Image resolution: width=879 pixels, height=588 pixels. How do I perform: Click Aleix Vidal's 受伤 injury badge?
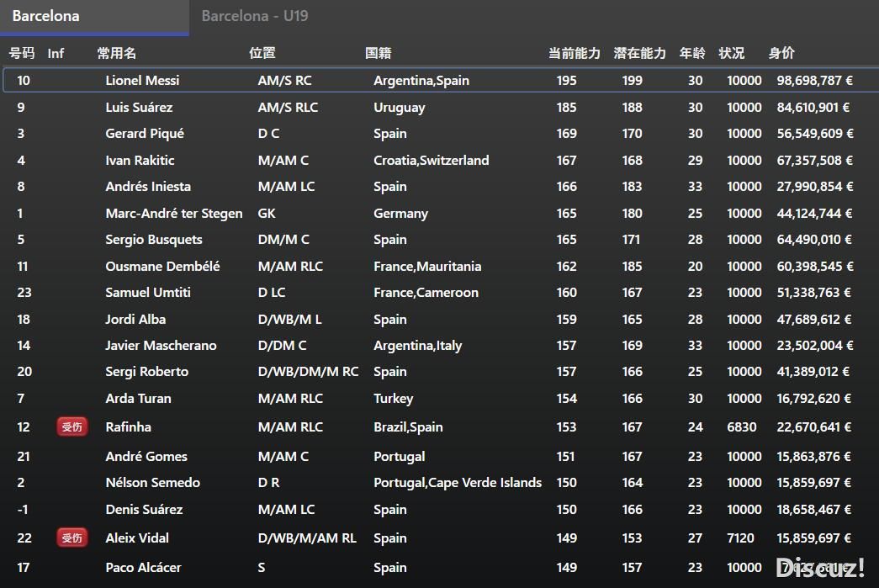click(71, 538)
